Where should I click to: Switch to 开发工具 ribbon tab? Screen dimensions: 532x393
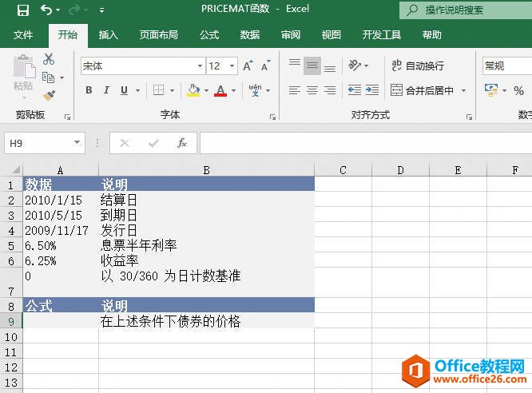coord(381,34)
